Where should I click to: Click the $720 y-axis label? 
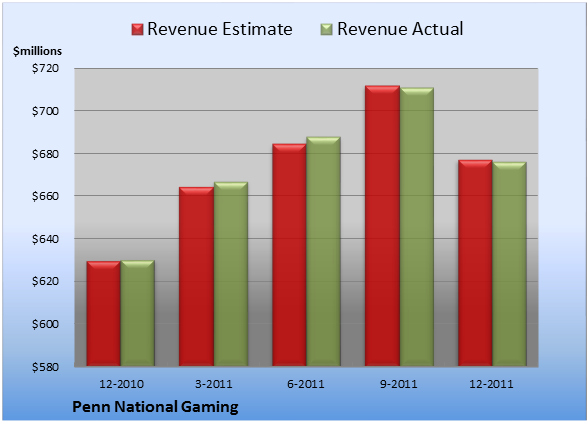coord(45,68)
